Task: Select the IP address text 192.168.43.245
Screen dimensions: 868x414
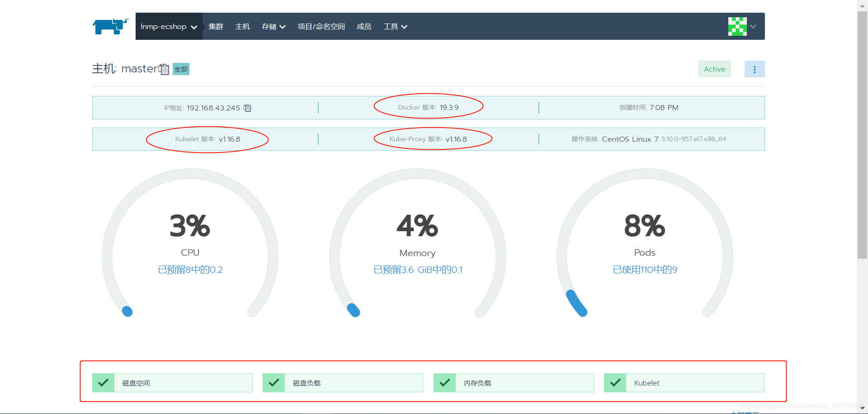Action: 213,108
